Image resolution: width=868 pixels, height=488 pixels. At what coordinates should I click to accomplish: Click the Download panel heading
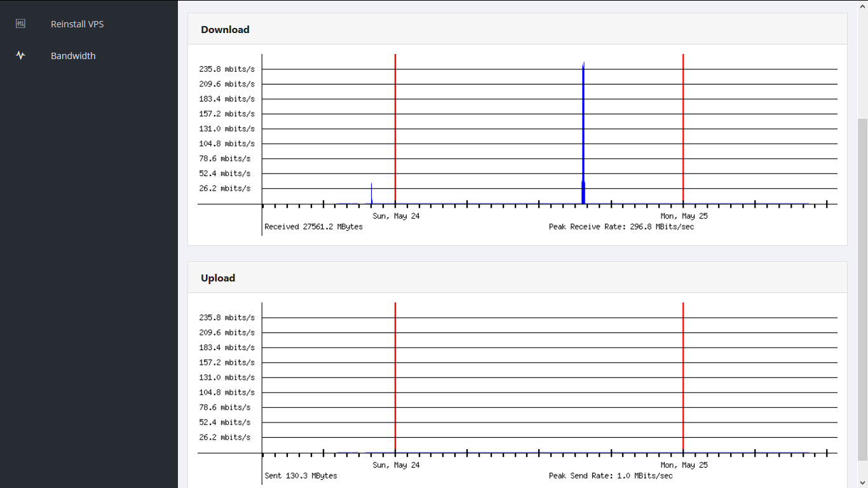pos(225,30)
